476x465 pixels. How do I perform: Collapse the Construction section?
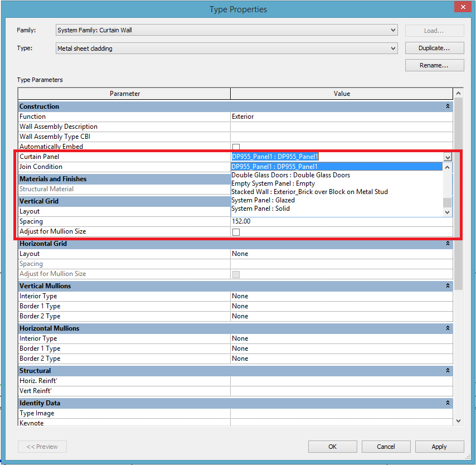click(x=448, y=106)
